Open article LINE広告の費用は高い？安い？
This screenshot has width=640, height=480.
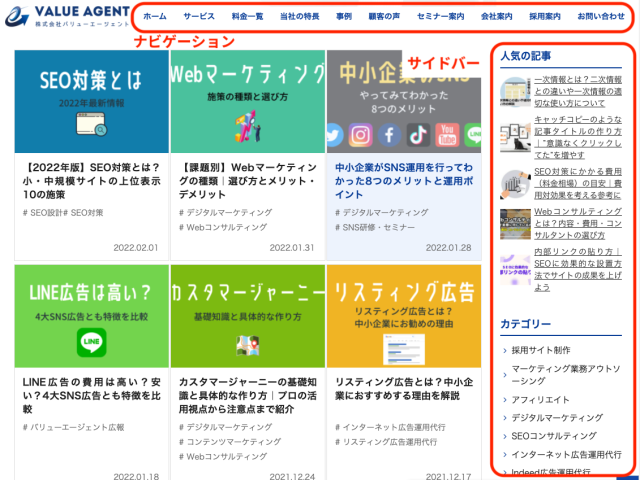[x=91, y=396]
